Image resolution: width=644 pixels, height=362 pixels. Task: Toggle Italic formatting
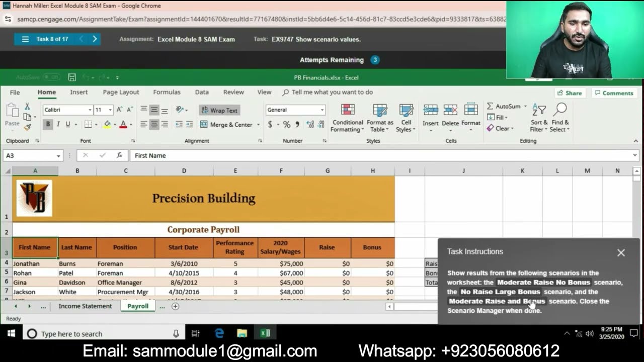click(x=58, y=124)
